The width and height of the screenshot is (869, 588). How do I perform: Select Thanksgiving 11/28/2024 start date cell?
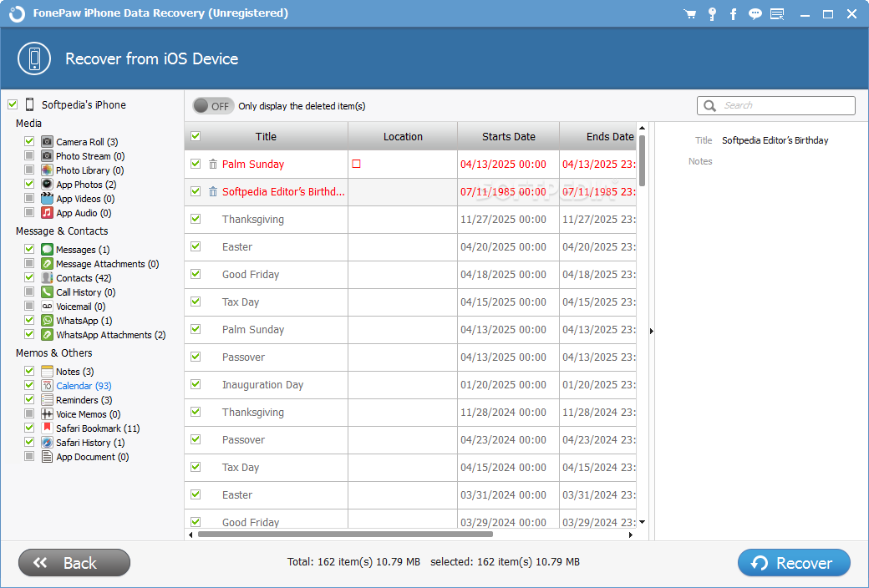[x=508, y=413]
